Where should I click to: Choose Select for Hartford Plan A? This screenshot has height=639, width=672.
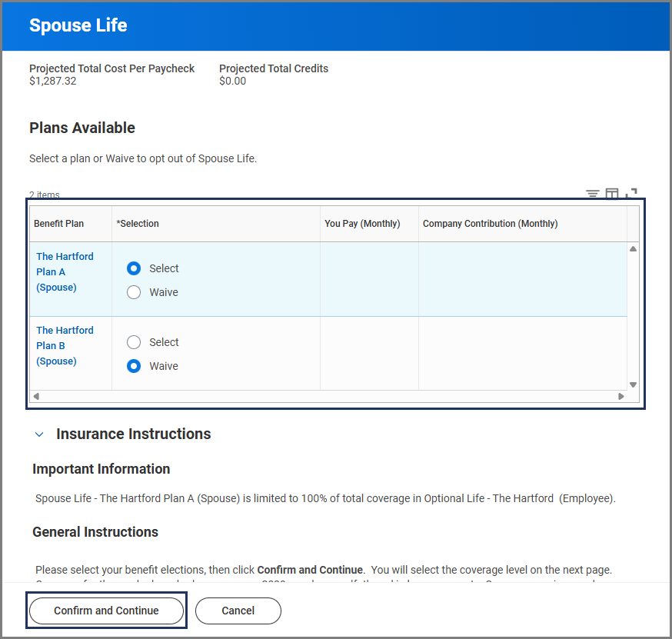point(134,268)
